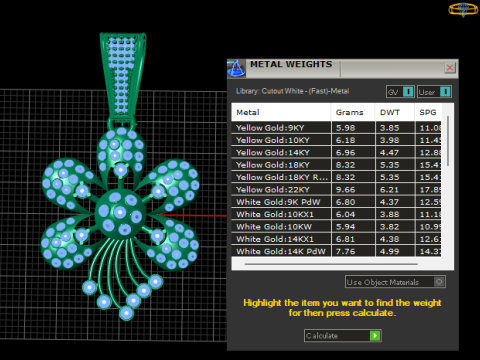This screenshot has width=480, height=360.
Task: Click the Calculate button
Action: pyautogui.click(x=343, y=335)
